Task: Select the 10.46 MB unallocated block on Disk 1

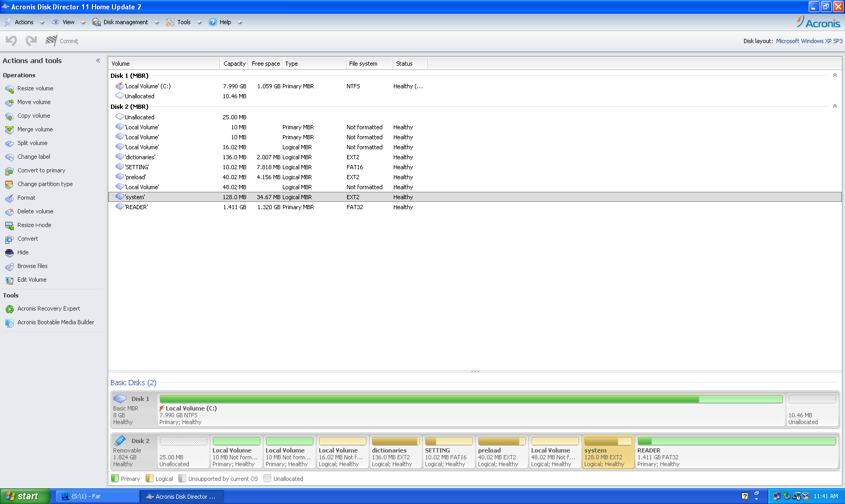Action: coord(812,409)
